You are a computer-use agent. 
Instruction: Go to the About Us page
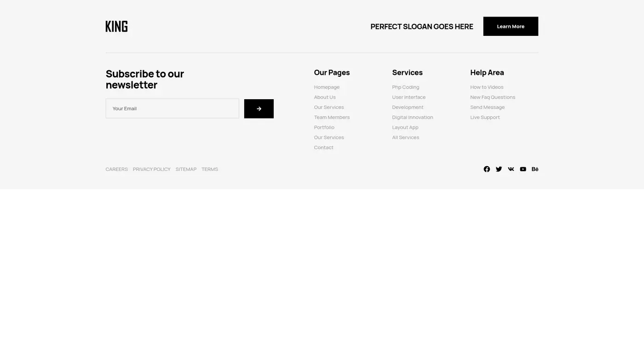[x=325, y=97]
